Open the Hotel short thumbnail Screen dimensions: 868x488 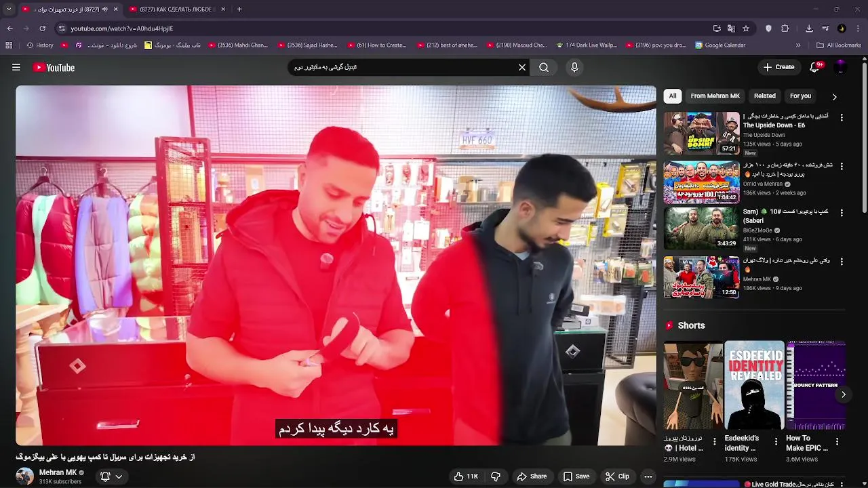693,385
